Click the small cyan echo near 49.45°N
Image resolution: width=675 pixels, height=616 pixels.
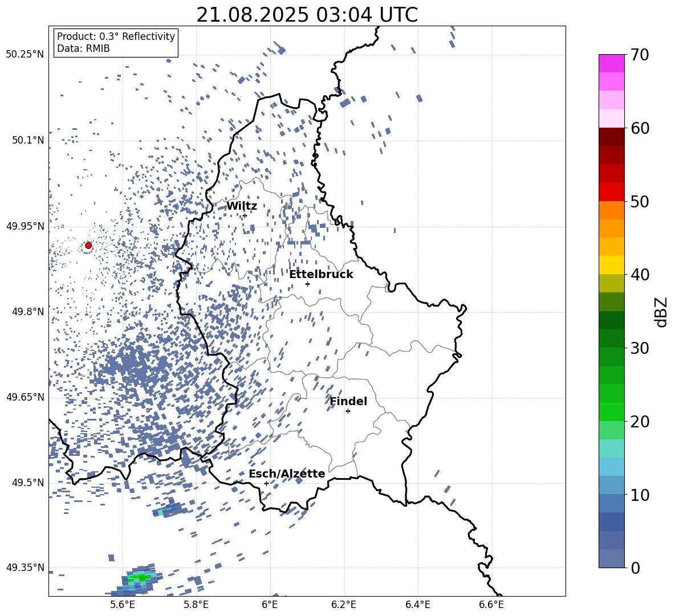click(161, 512)
